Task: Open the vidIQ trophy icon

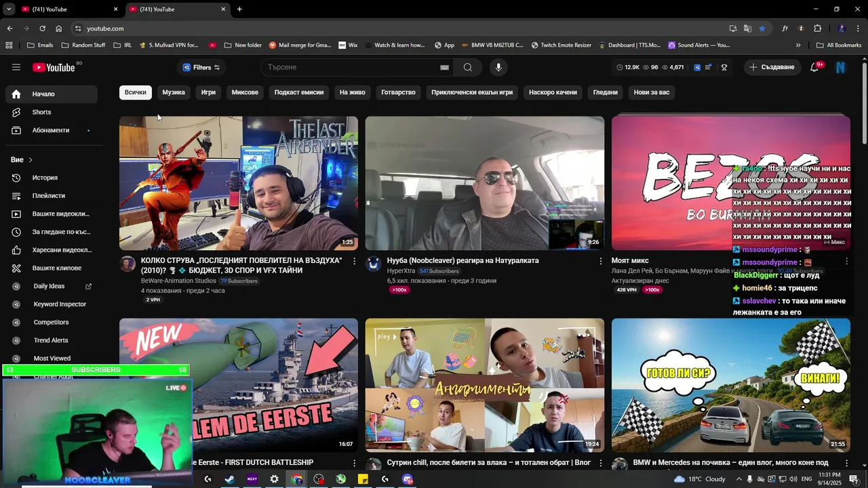Action: click(x=724, y=67)
